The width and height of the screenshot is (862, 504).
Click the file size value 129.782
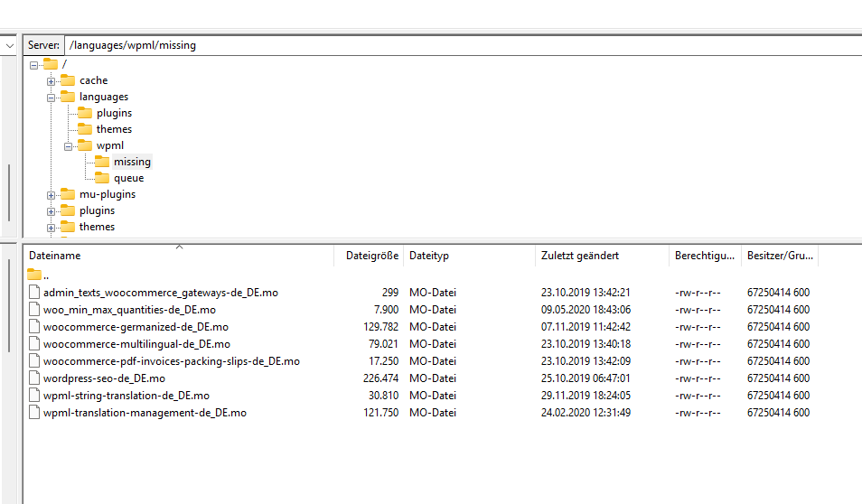coord(380,326)
